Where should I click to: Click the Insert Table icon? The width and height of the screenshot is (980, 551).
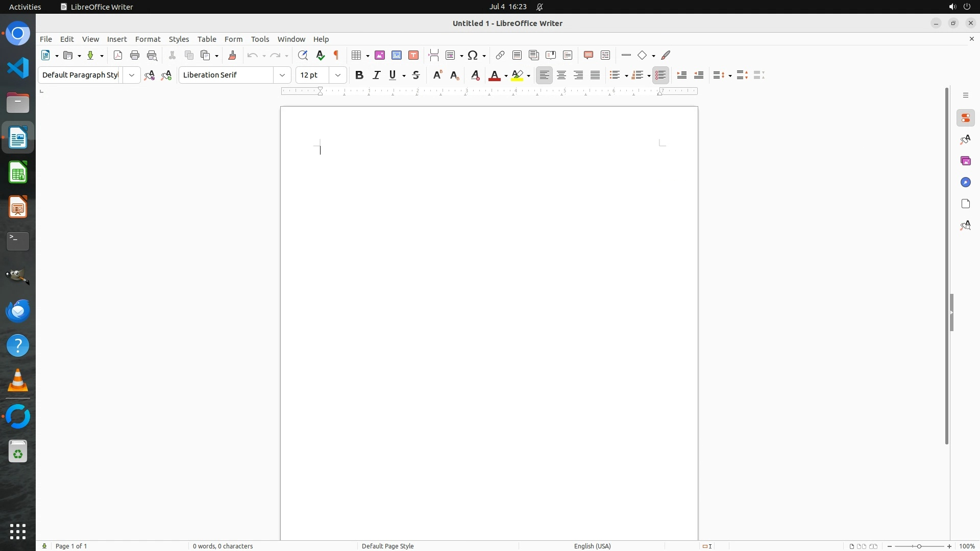(x=357, y=55)
